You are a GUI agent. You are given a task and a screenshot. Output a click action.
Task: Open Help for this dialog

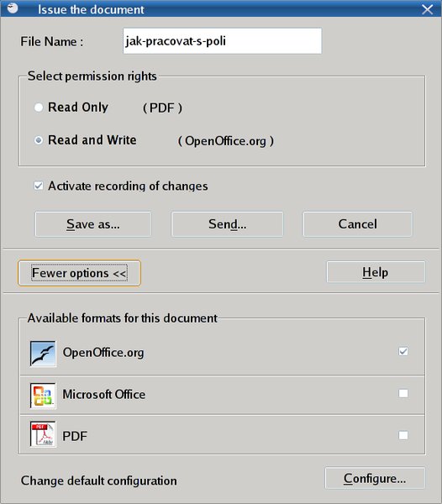(376, 272)
